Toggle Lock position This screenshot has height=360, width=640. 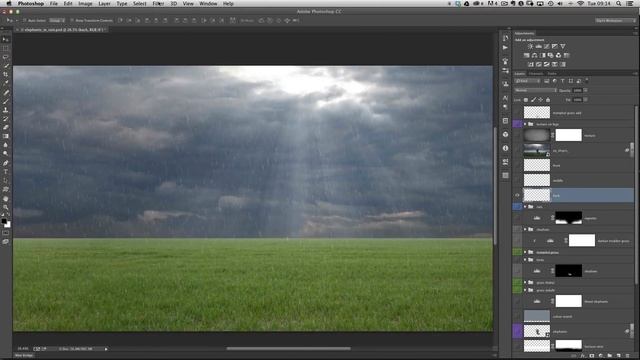(x=541, y=100)
